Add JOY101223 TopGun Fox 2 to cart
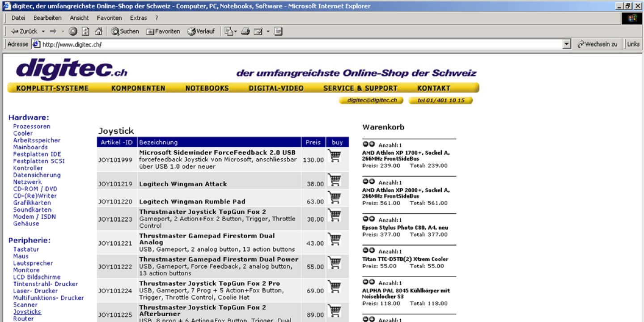 tap(335, 215)
